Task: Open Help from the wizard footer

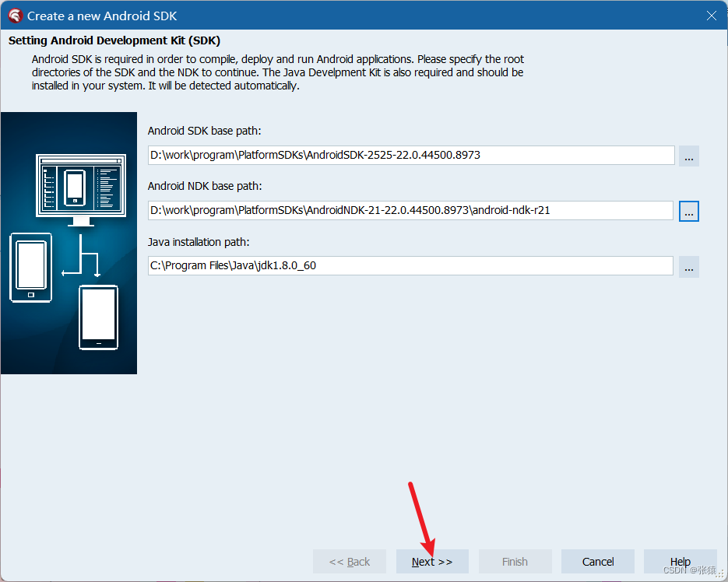Action: point(680,561)
